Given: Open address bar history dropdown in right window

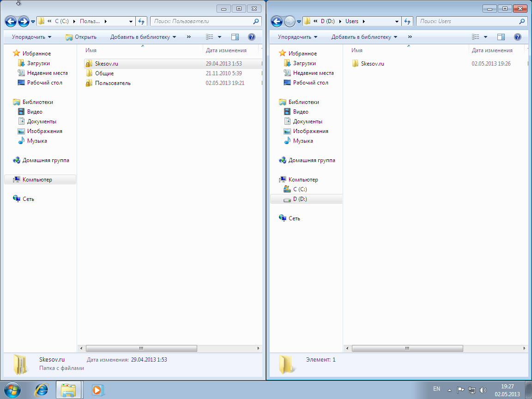Looking at the screenshot, I should (397, 21).
